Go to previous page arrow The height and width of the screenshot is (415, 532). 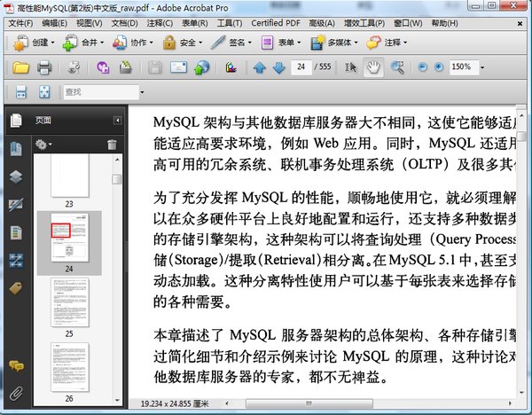coord(260,68)
